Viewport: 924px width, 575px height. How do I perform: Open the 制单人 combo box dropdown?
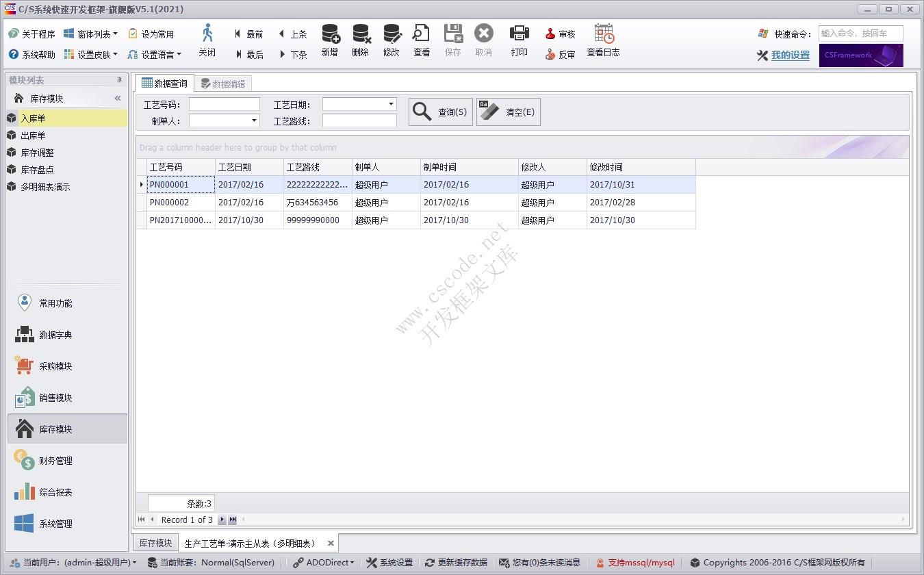click(x=255, y=120)
